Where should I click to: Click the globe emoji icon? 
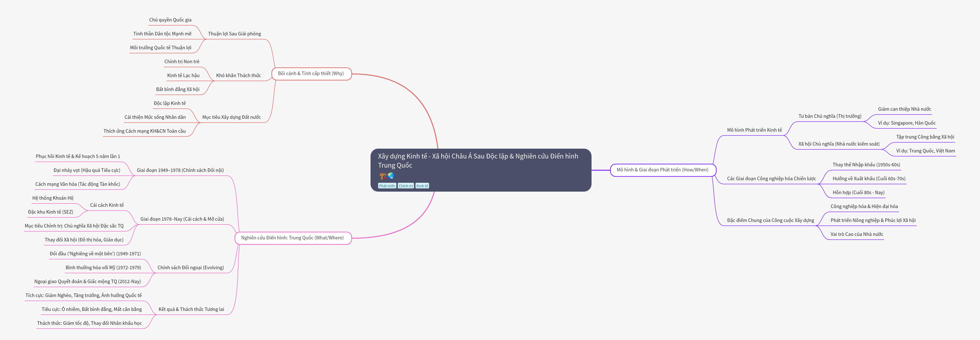[x=391, y=176]
